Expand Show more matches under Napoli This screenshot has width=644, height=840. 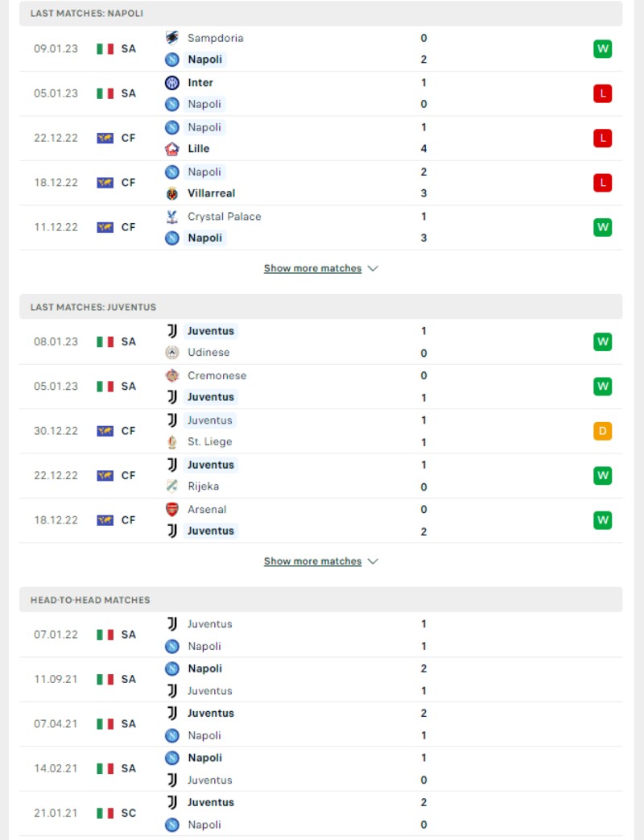click(312, 268)
